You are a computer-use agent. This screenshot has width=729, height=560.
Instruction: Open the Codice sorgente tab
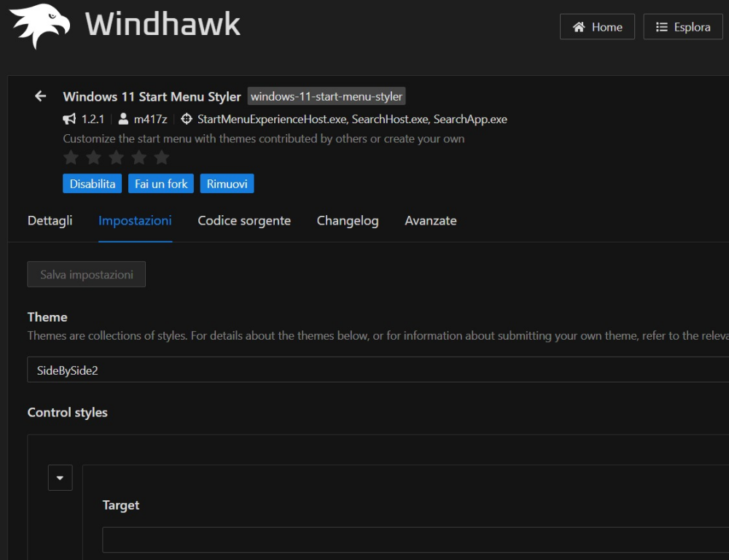click(x=244, y=220)
